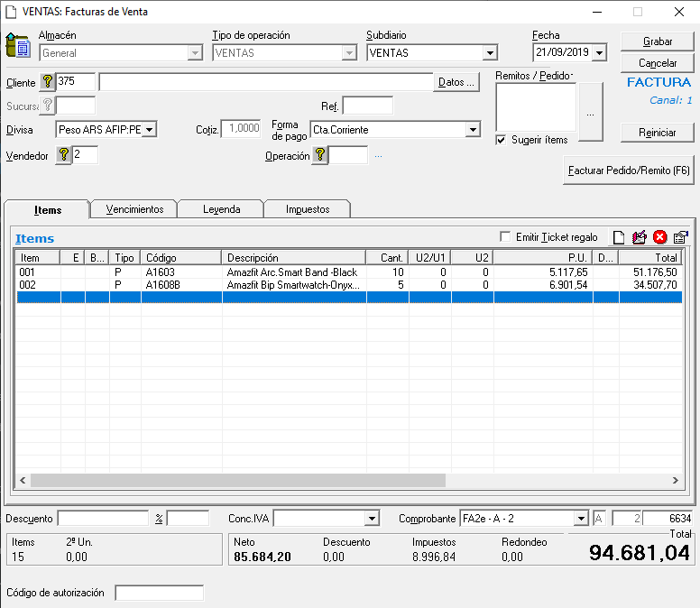Click the Operación lookup question mark icon
700x608 pixels.
pyautogui.click(x=319, y=155)
